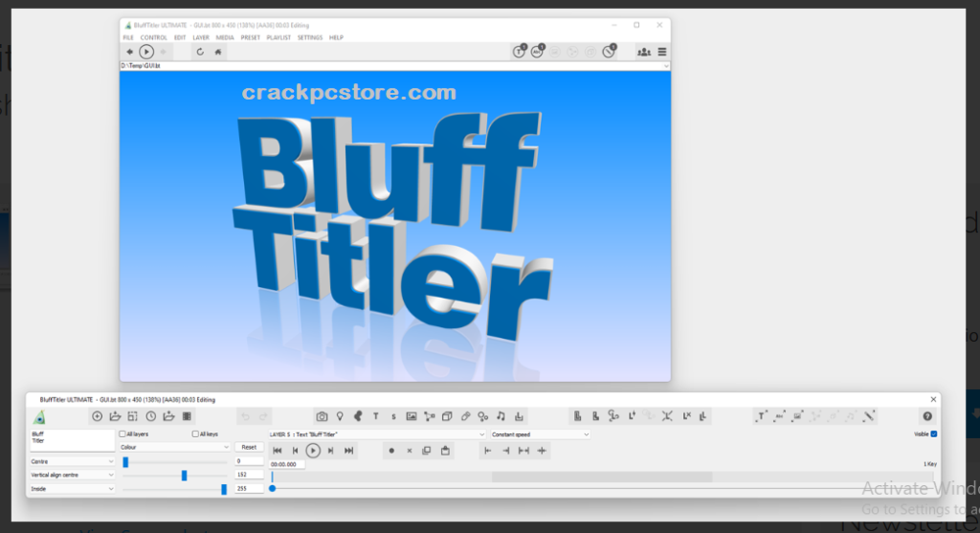980x533 pixels.
Task: Click the small S scroller layer icon
Action: (393, 417)
